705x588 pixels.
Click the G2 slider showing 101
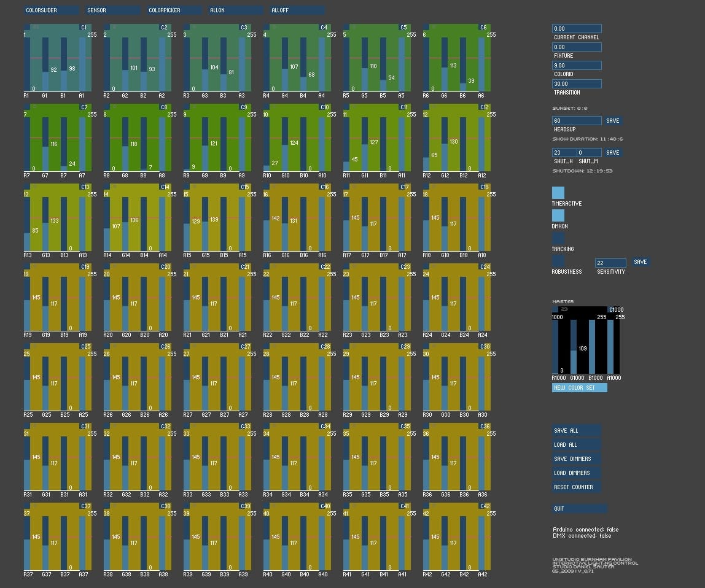(x=125, y=64)
